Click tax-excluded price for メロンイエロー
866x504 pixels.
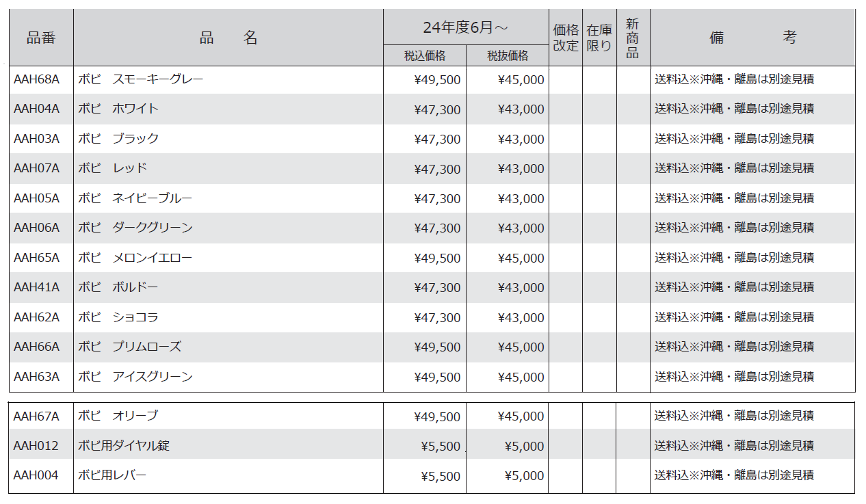521,258
